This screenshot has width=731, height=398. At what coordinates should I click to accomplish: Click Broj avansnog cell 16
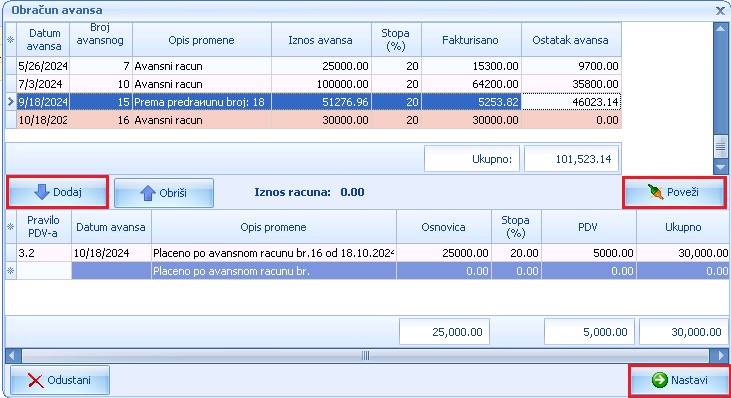click(x=101, y=120)
